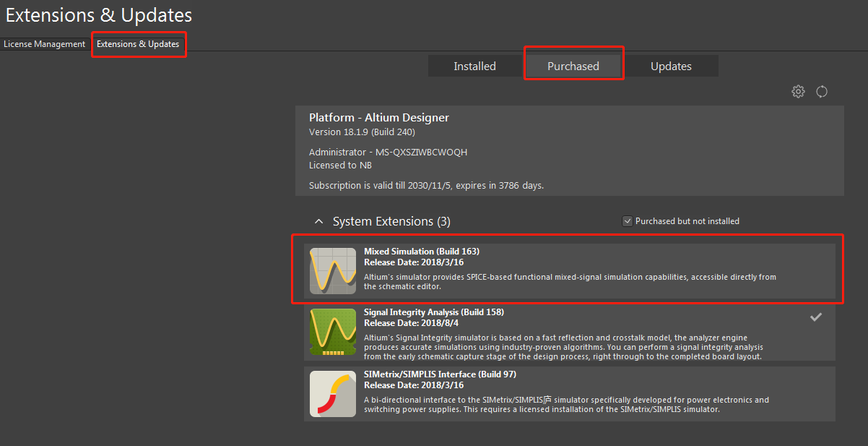Click the SIMetrix/SIMPLIS description text

pos(566,405)
